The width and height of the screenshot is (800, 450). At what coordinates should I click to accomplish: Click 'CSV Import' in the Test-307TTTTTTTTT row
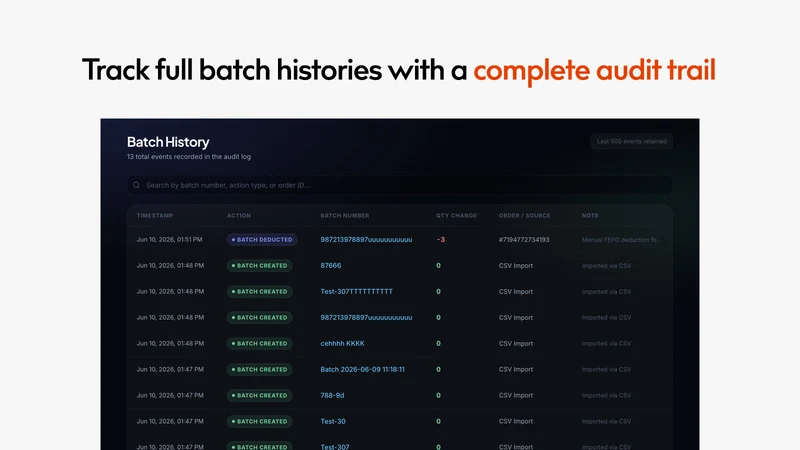pyautogui.click(x=516, y=292)
